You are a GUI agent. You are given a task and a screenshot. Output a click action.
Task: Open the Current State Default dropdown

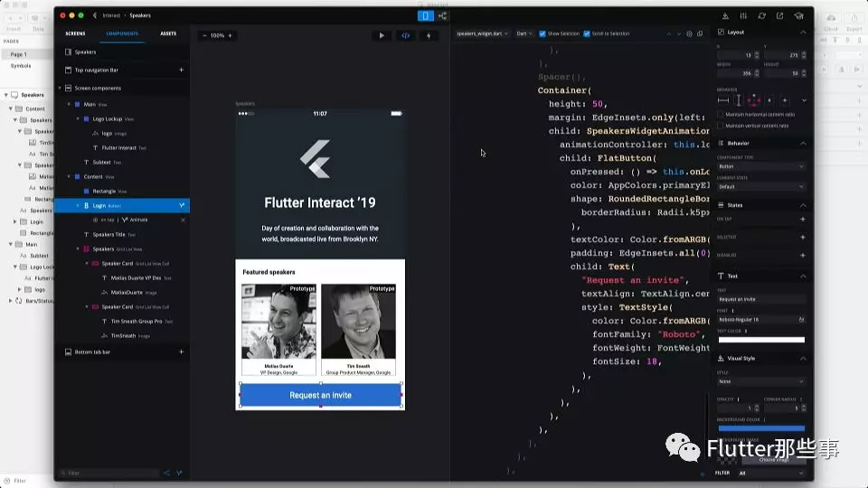[x=760, y=187]
